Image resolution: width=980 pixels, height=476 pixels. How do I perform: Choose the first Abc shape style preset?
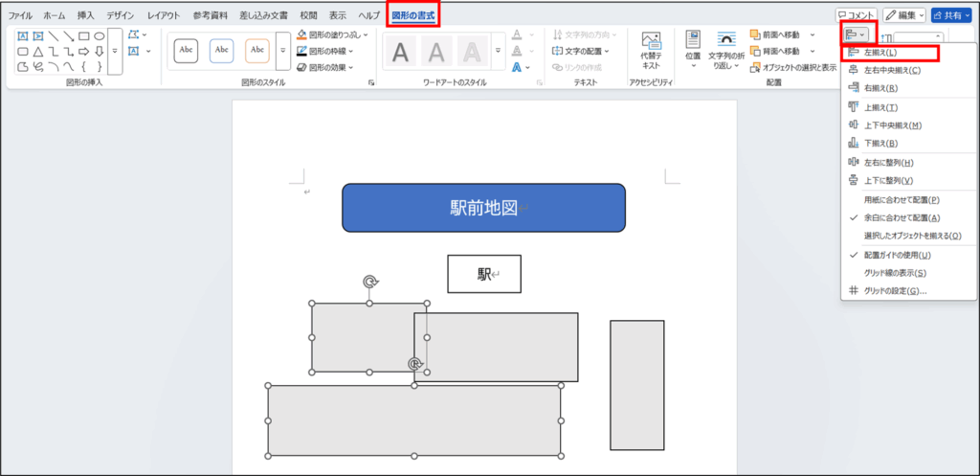186,50
